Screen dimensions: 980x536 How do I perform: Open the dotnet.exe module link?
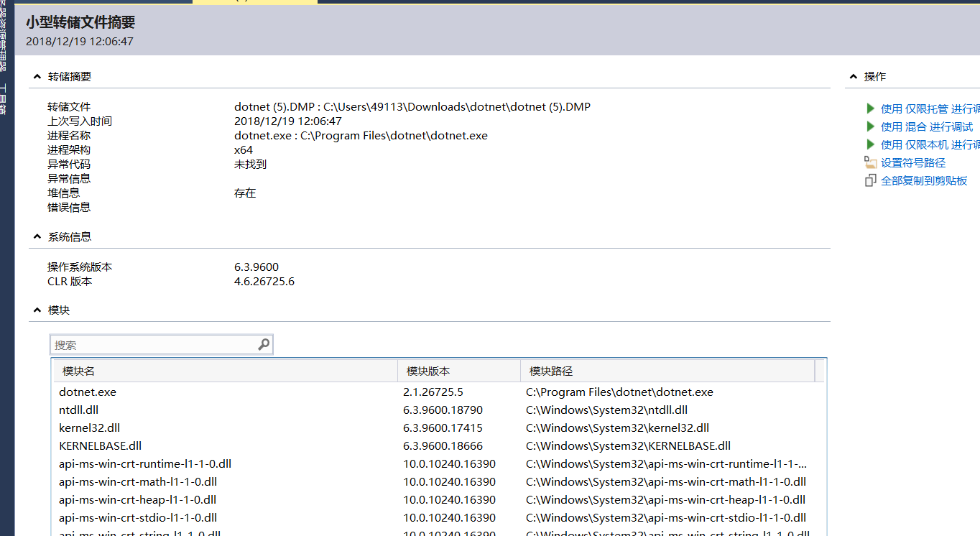pos(87,392)
